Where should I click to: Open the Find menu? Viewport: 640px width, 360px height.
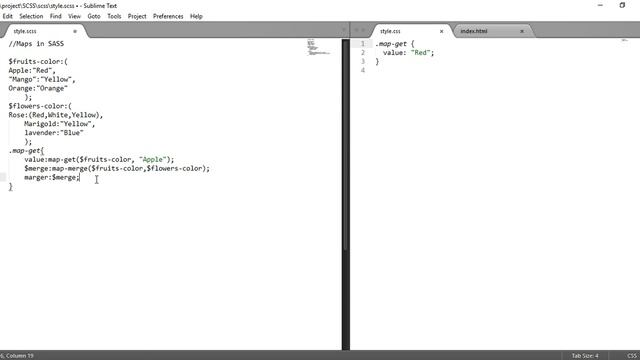56,16
